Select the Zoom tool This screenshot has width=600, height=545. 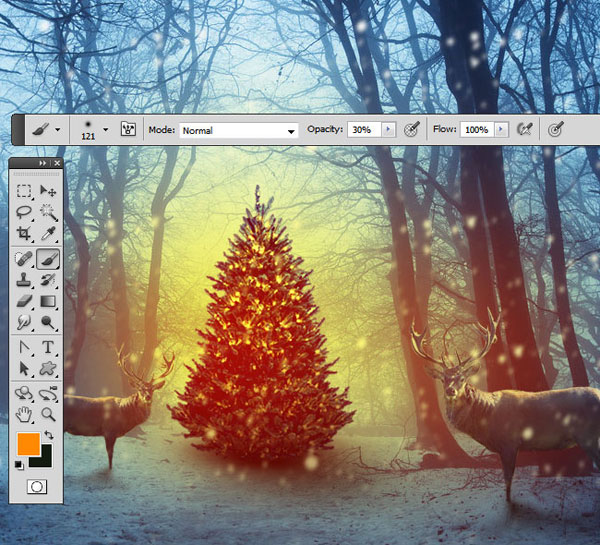click(48, 414)
